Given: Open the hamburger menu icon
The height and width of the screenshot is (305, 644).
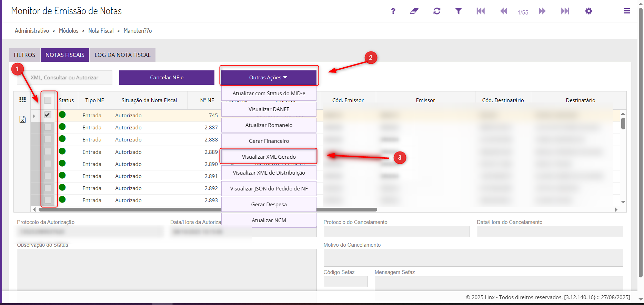Looking at the screenshot, I should pos(627,11).
